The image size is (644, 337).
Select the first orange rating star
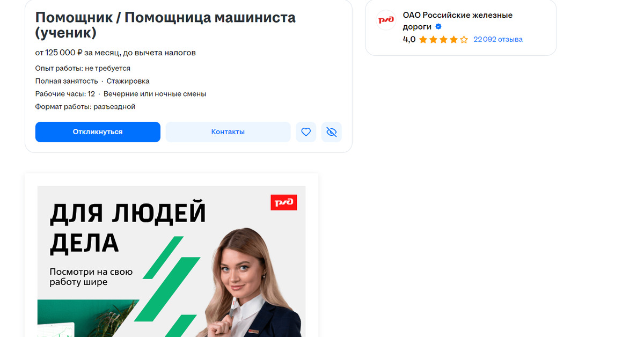pyautogui.click(x=423, y=40)
